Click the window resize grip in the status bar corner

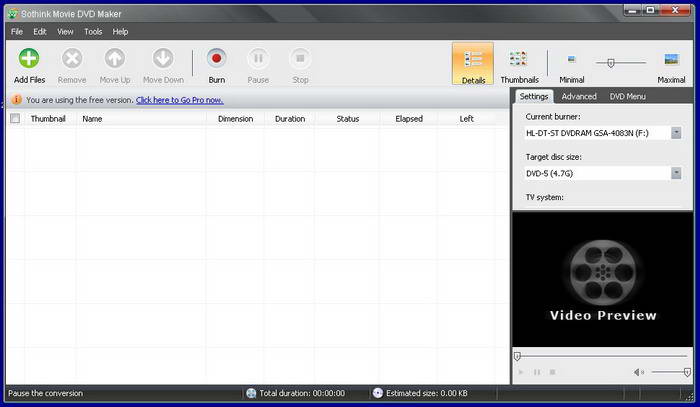click(x=690, y=395)
